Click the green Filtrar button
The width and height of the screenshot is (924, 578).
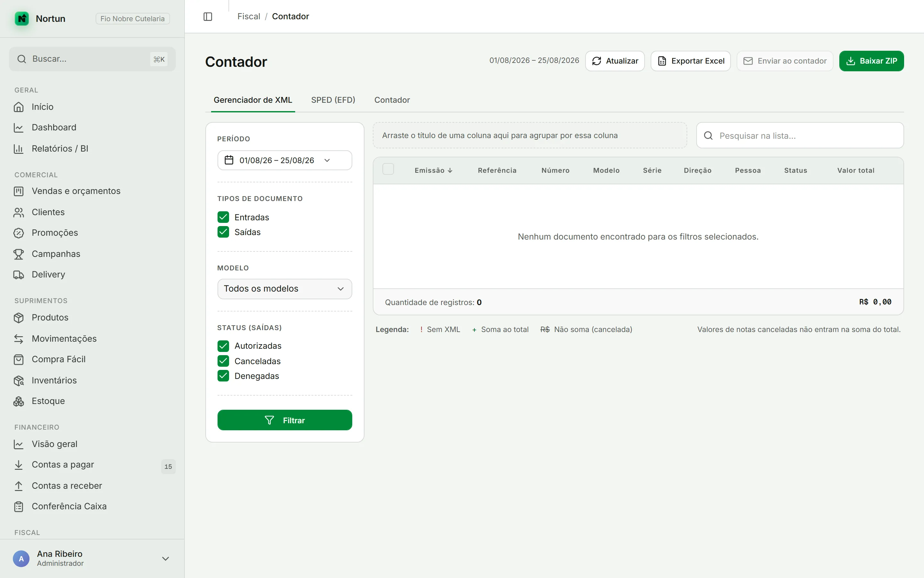pyautogui.click(x=285, y=420)
